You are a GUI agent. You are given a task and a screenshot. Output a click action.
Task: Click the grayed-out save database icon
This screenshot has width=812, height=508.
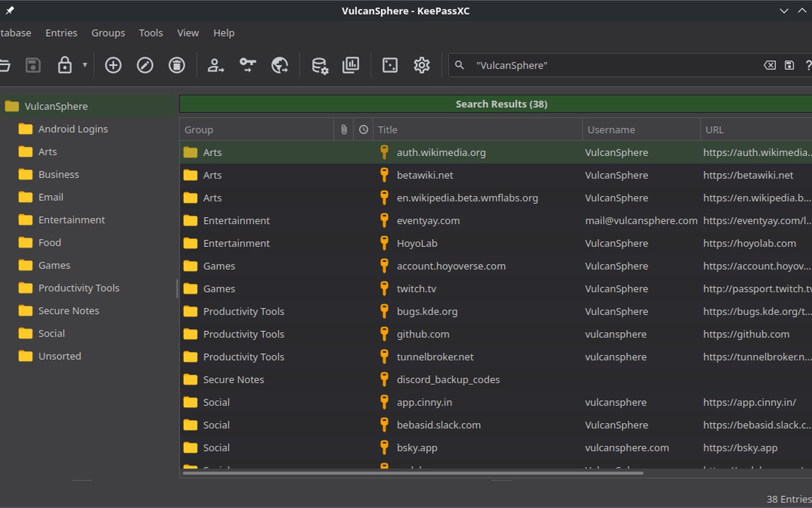(33, 65)
